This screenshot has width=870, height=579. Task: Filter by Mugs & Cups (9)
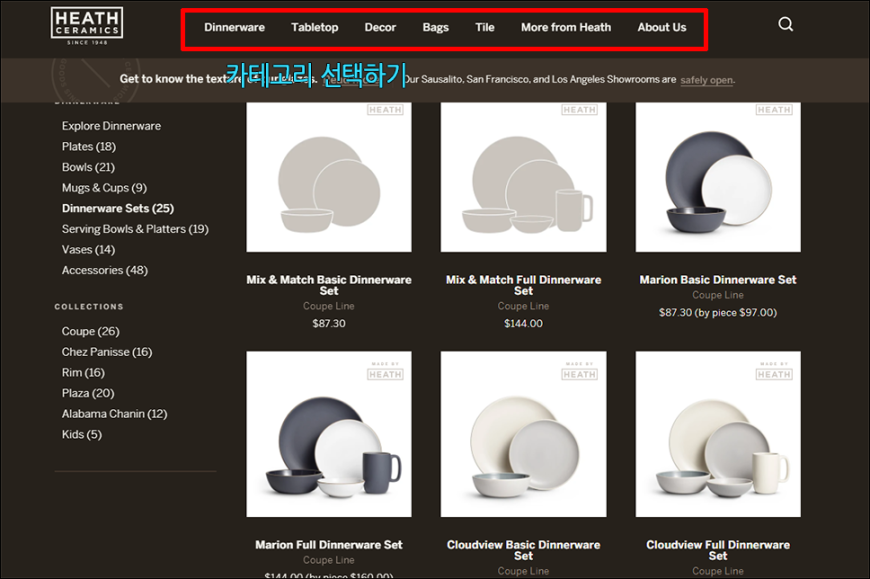click(104, 187)
